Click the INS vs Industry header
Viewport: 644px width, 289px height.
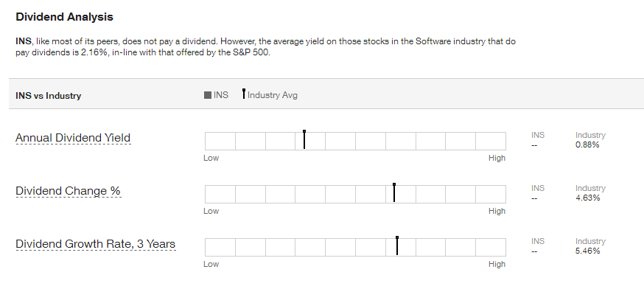(49, 96)
